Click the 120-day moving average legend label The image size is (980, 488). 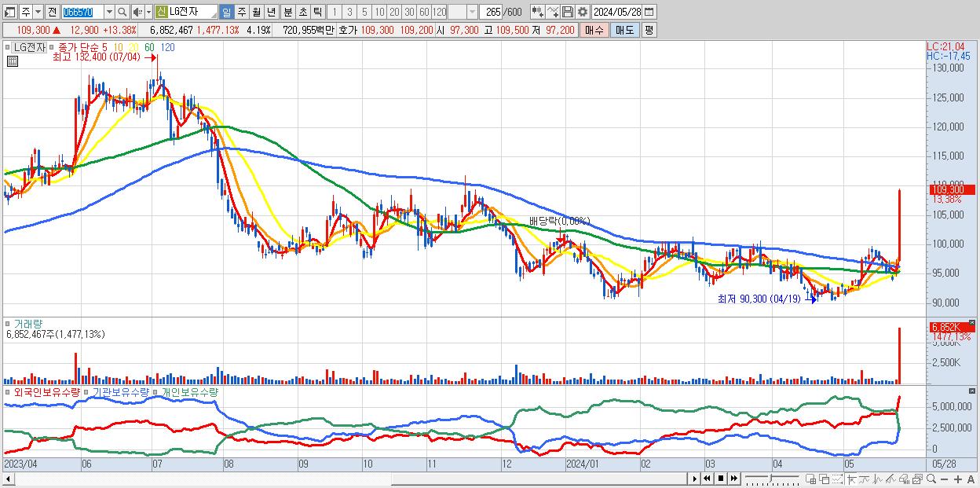pos(167,47)
